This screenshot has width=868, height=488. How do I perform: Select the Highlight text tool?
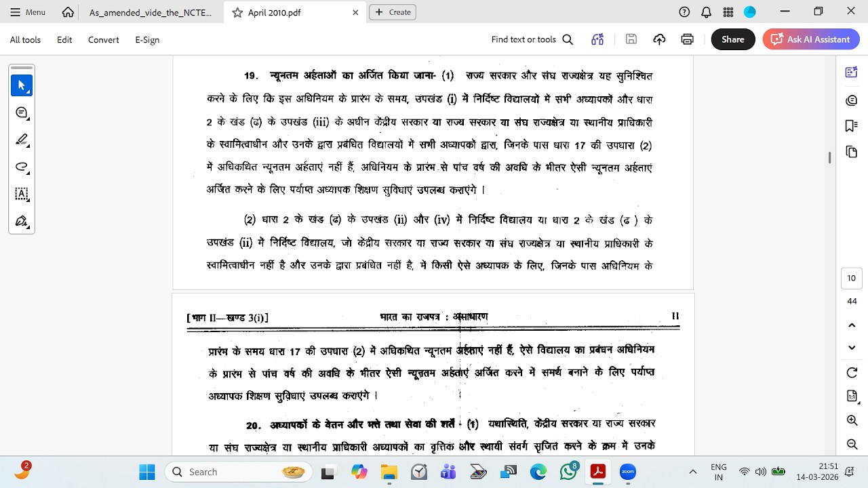coord(22,140)
